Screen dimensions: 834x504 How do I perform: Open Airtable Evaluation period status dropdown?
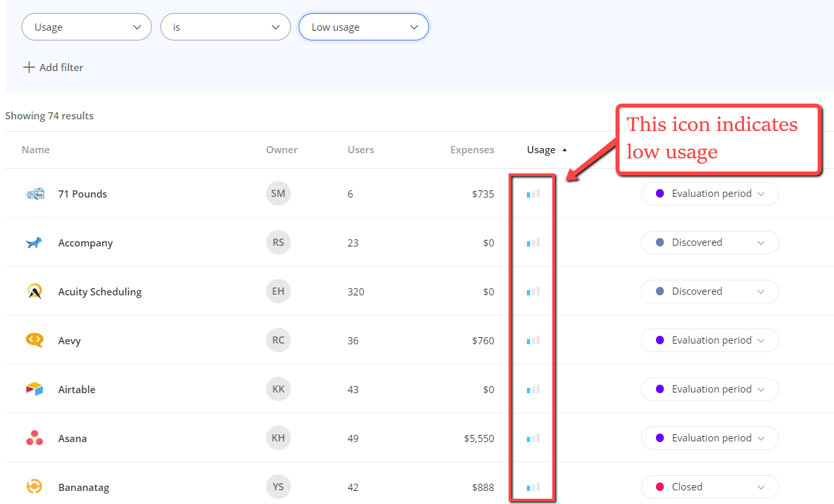710,389
